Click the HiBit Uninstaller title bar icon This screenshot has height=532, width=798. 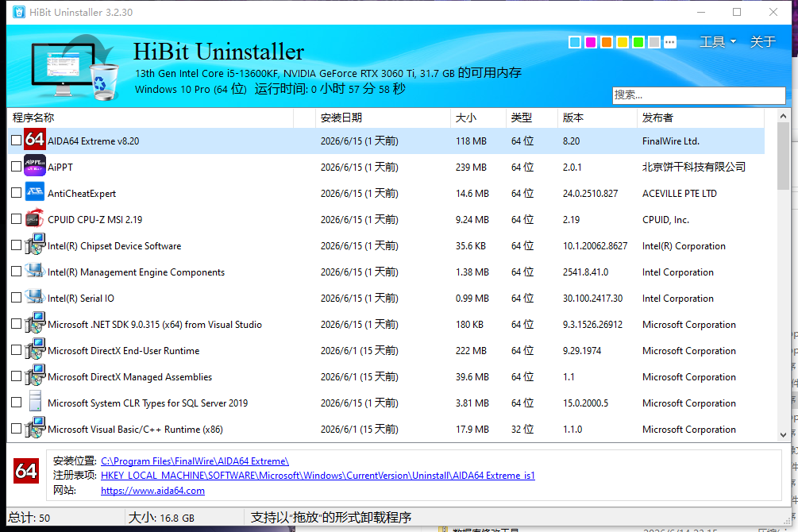click(19, 12)
